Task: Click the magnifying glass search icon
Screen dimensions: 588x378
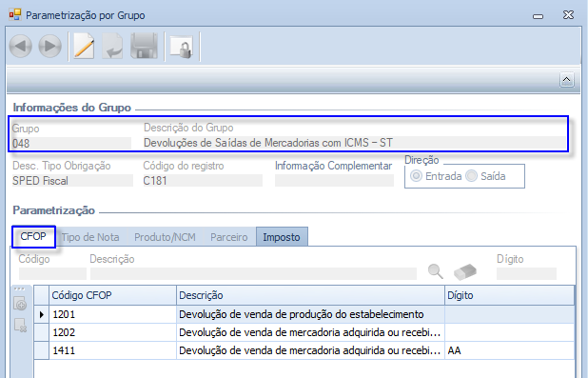Action: 436,271
